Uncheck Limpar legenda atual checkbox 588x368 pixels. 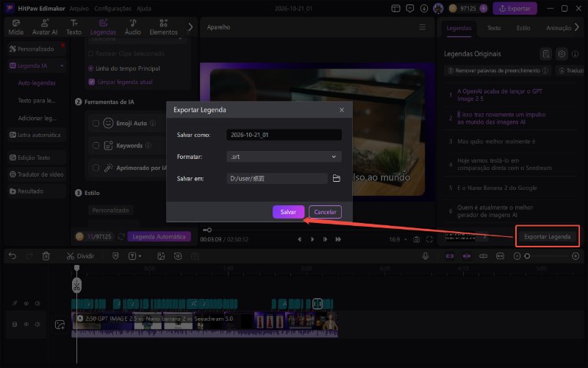tap(91, 82)
